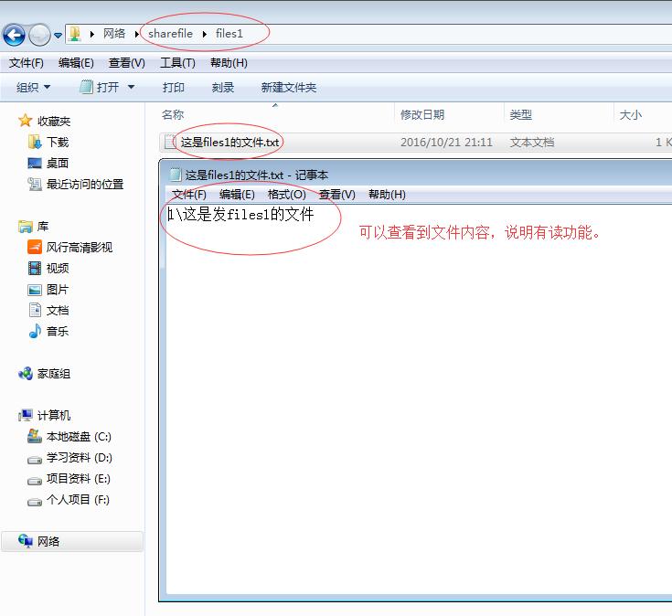Open 桌面 in the navigation pane
This screenshot has height=616, width=672.
click(58, 164)
